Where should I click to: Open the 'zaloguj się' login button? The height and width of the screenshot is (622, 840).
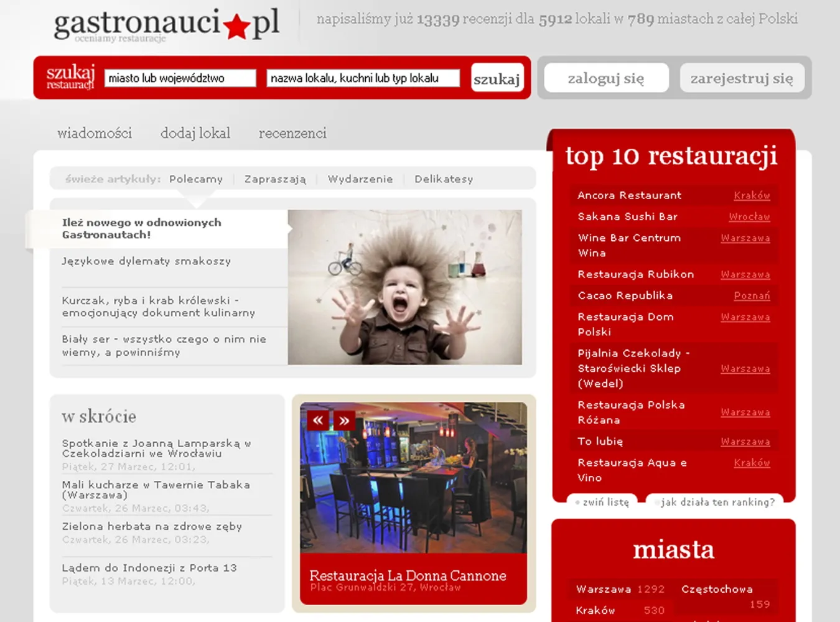tap(606, 78)
